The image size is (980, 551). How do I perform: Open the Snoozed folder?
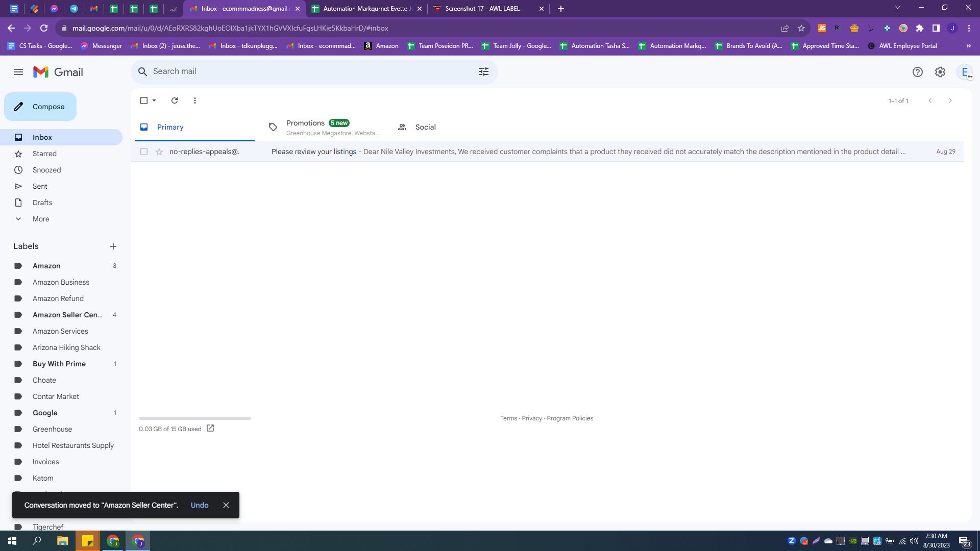(x=61, y=170)
